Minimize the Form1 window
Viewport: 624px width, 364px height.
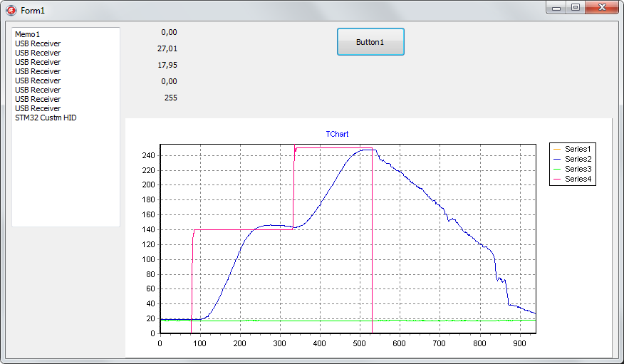[556, 8]
